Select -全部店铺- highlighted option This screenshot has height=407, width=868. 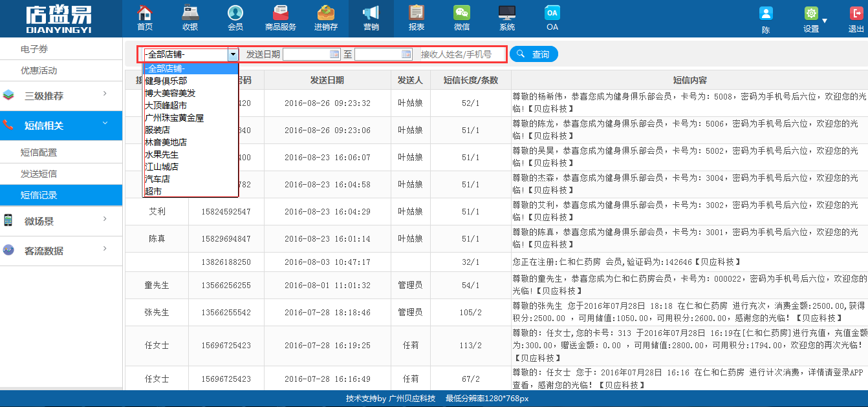point(191,68)
